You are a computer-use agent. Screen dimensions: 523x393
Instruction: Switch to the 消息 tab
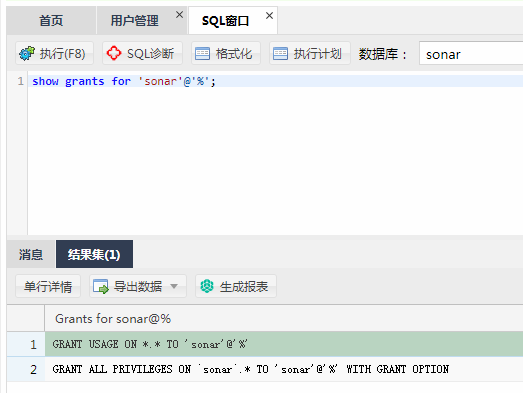click(31, 255)
